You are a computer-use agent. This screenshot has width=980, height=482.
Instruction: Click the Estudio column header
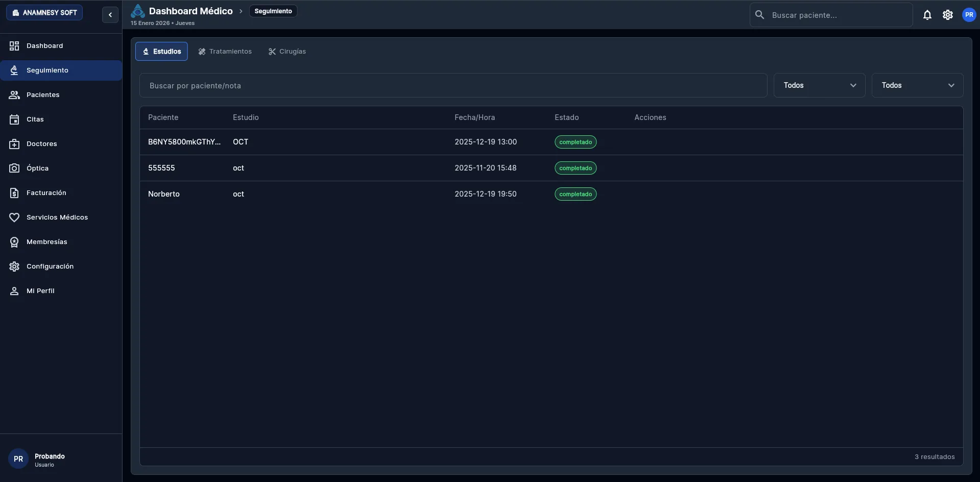pos(246,117)
